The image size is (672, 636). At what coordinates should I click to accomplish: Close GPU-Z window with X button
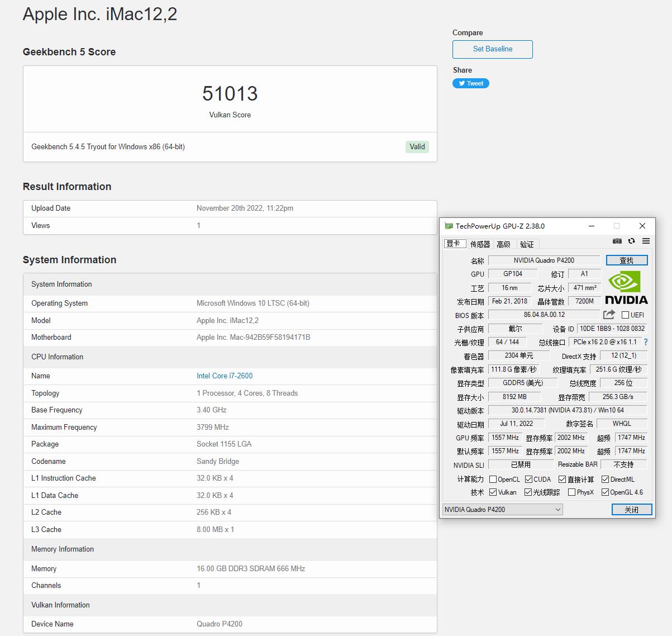pos(642,226)
